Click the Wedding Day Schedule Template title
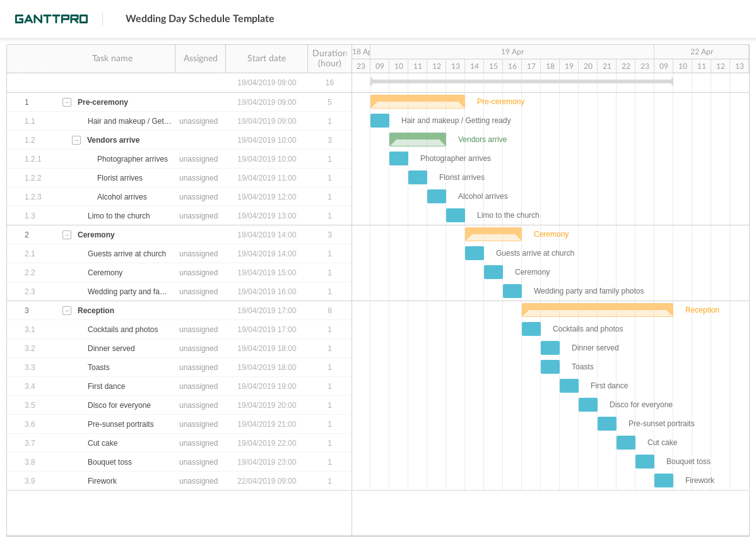756x543 pixels. [x=200, y=18]
